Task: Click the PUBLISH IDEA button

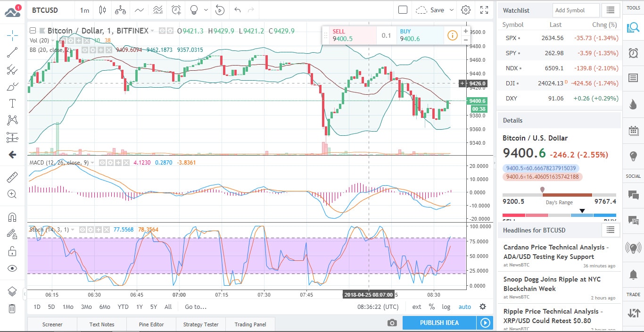Action: (439, 323)
